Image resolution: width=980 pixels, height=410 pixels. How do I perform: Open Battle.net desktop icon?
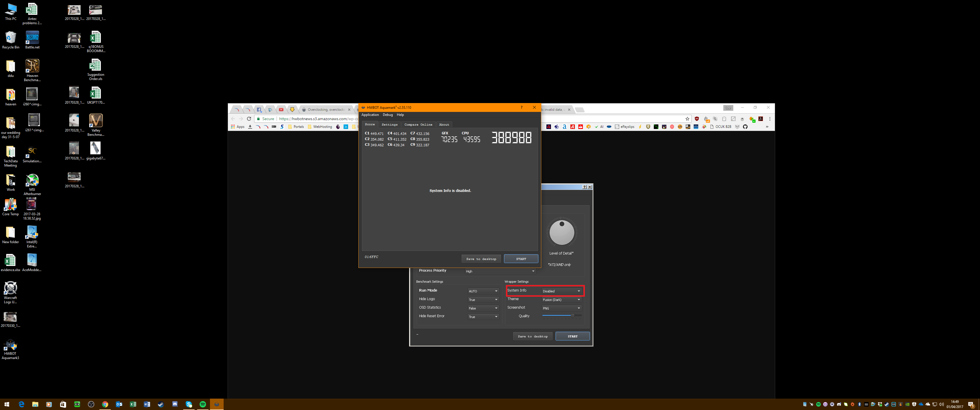[32, 40]
